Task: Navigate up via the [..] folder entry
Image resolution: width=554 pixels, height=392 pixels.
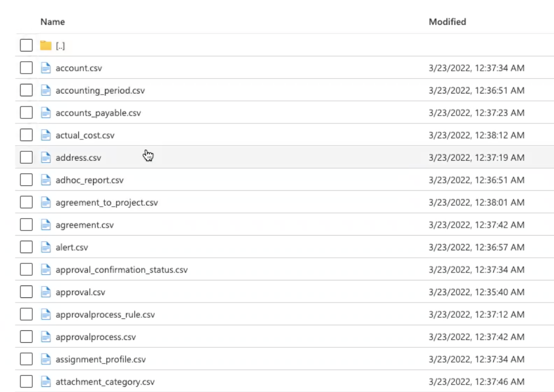Action: [x=61, y=46]
